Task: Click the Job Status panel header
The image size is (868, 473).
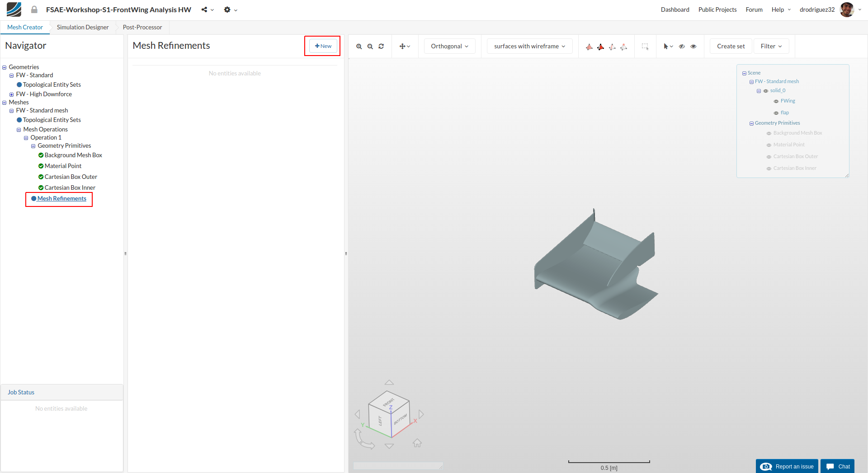Action: tap(62, 392)
